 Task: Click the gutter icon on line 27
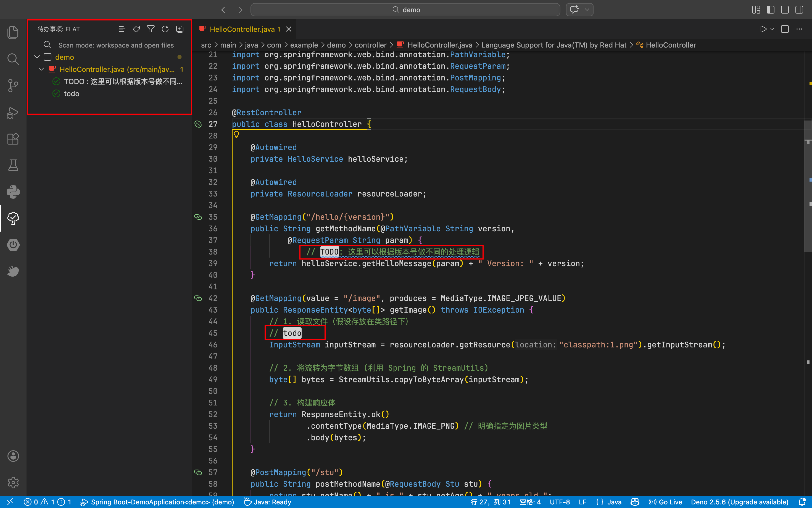pyautogui.click(x=198, y=124)
